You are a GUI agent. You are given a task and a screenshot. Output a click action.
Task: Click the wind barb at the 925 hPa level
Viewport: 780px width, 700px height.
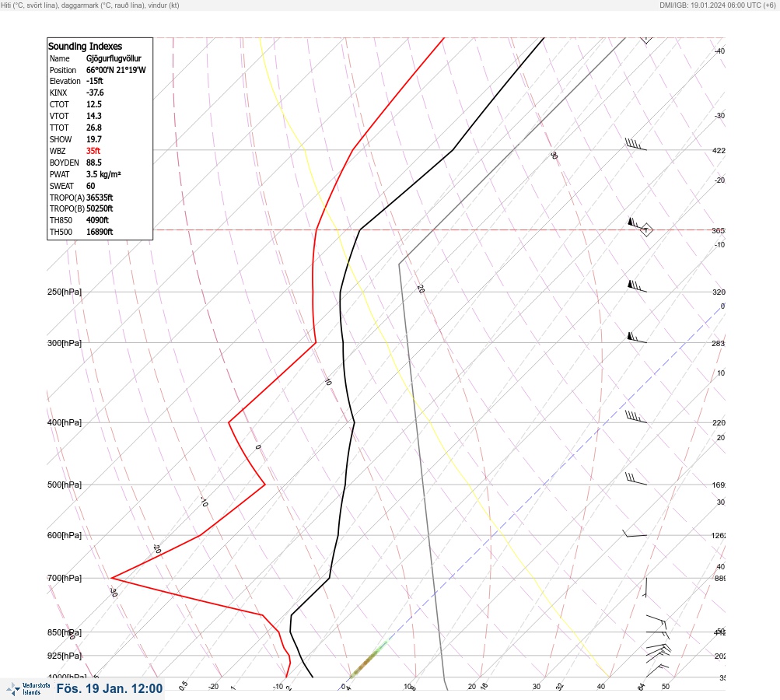tap(658, 653)
